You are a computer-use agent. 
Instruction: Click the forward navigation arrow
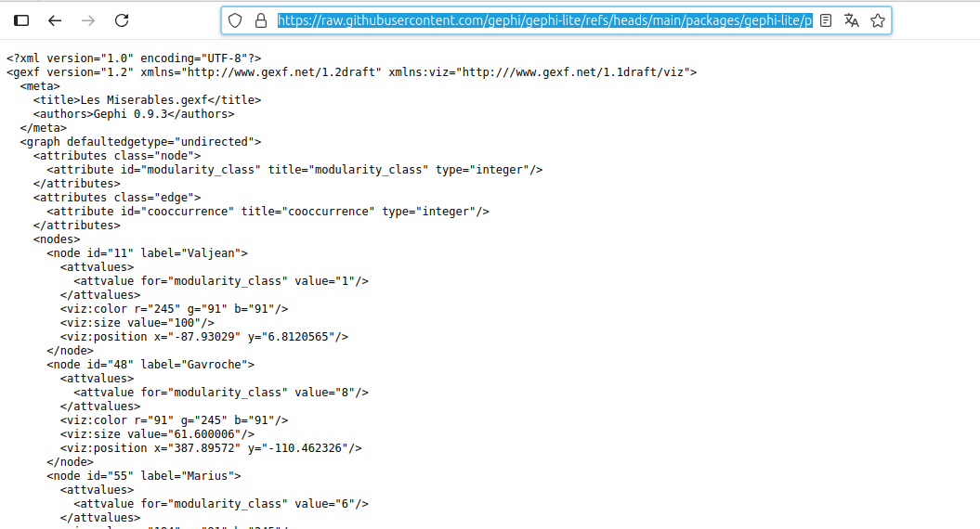click(88, 20)
